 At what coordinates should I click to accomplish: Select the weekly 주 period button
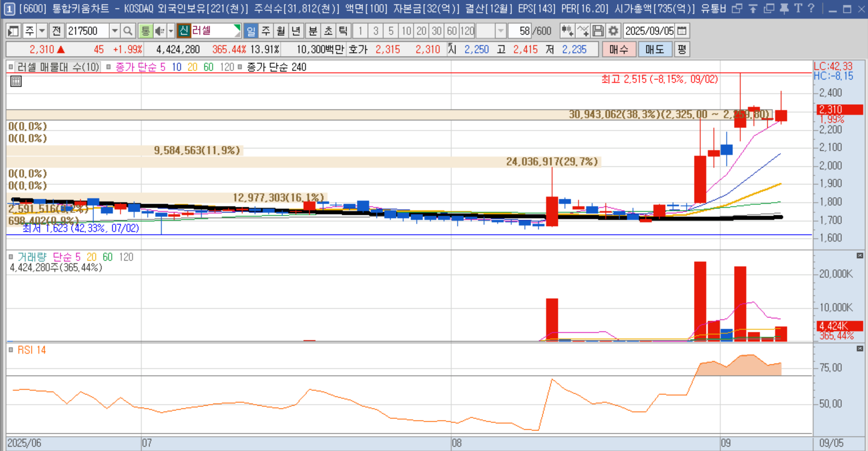tap(266, 31)
